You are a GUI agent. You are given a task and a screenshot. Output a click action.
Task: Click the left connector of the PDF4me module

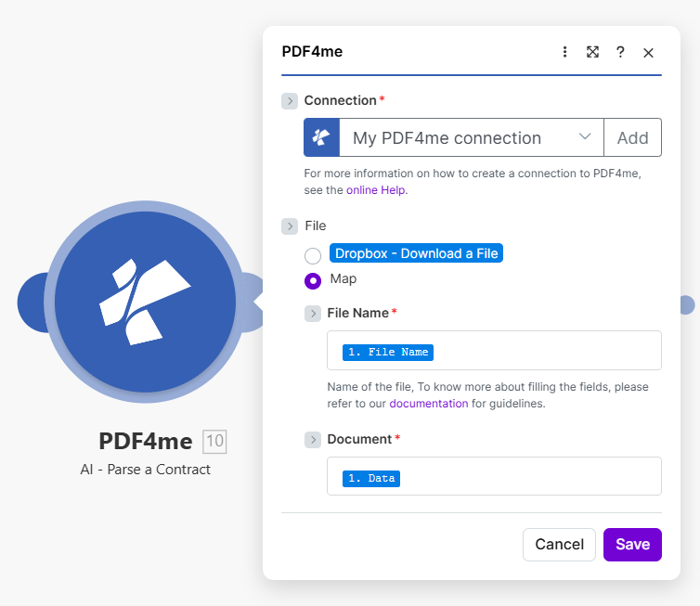(32, 303)
